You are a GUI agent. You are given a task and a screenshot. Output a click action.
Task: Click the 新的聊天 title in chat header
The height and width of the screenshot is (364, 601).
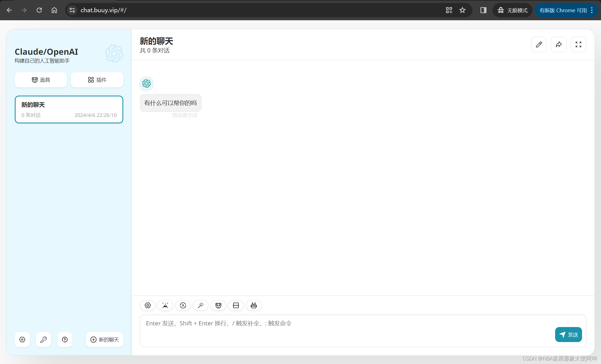click(x=156, y=41)
